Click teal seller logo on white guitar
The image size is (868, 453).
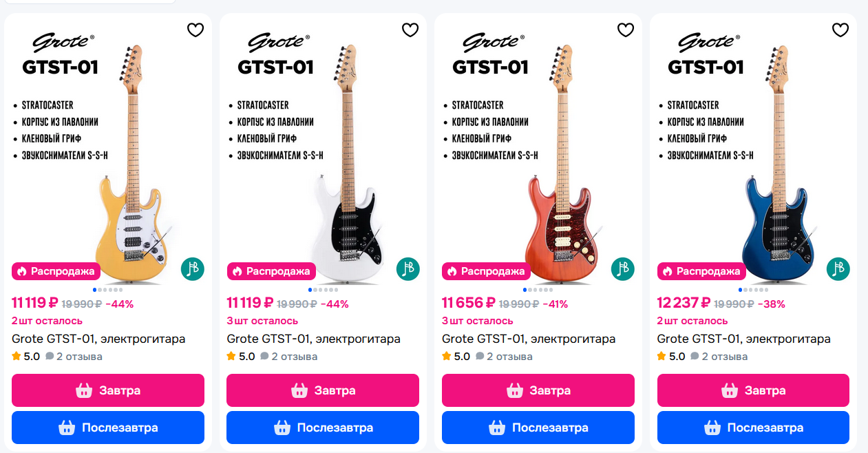click(x=408, y=269)
